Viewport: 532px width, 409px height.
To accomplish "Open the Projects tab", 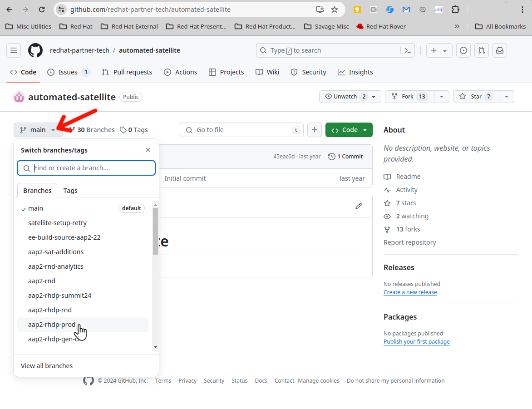I will click(227, 72).
